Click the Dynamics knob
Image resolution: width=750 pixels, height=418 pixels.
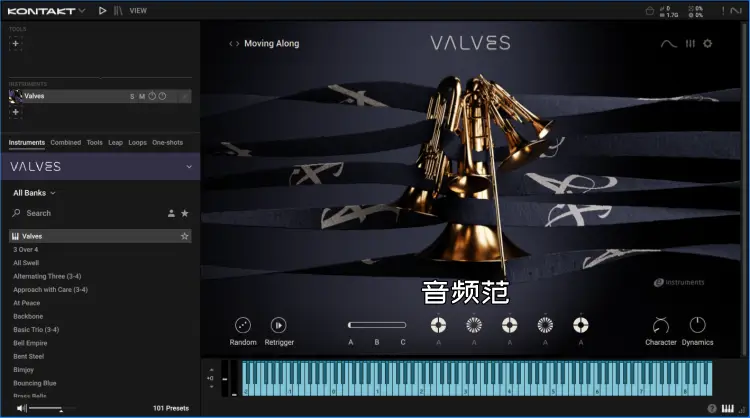pos(697,325)
